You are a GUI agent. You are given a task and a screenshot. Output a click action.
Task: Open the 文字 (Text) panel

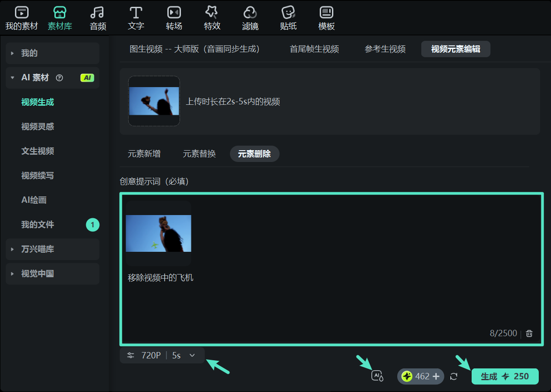[x=136, y=17]
